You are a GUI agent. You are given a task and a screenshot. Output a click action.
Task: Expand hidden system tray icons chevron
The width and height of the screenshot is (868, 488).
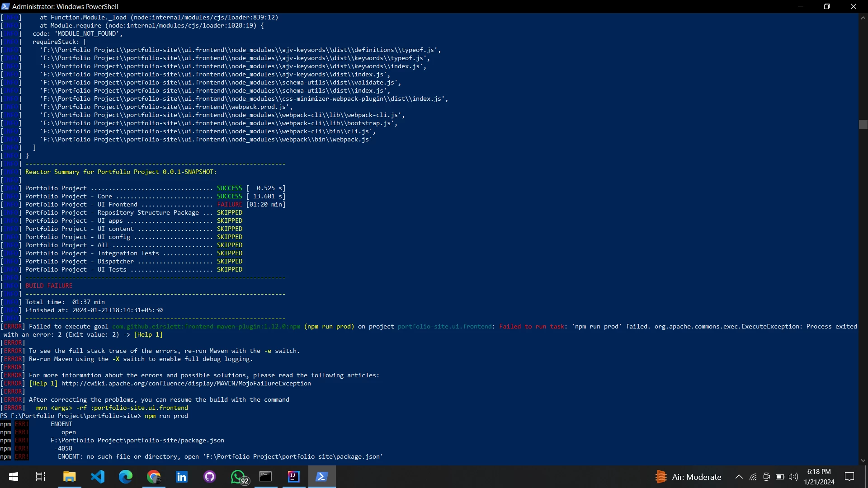[739, 477]
